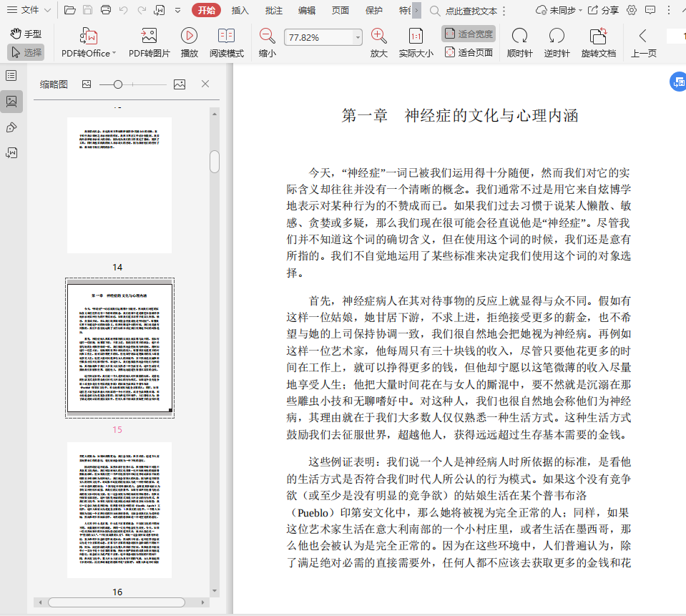Screen dimensions: 686x616
Task: Select the page 16 thumbnail
Action: (119, 509)
